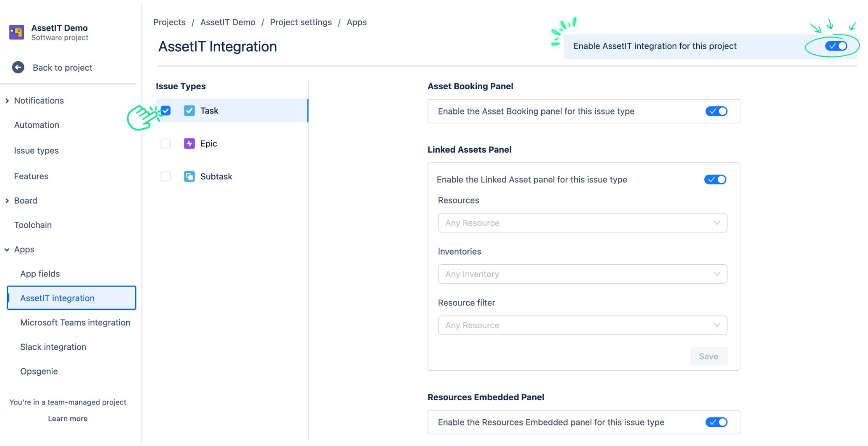This screenshot has width=868, height=446.
Task: Click the Projects breadcrumb link
Action: 169,22
